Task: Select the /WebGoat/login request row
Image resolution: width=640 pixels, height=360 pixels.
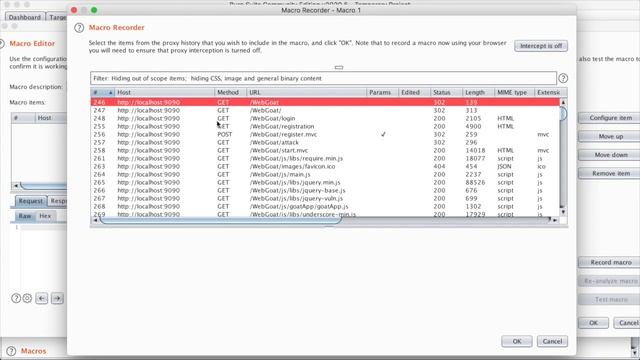Action: click(325, 118)
